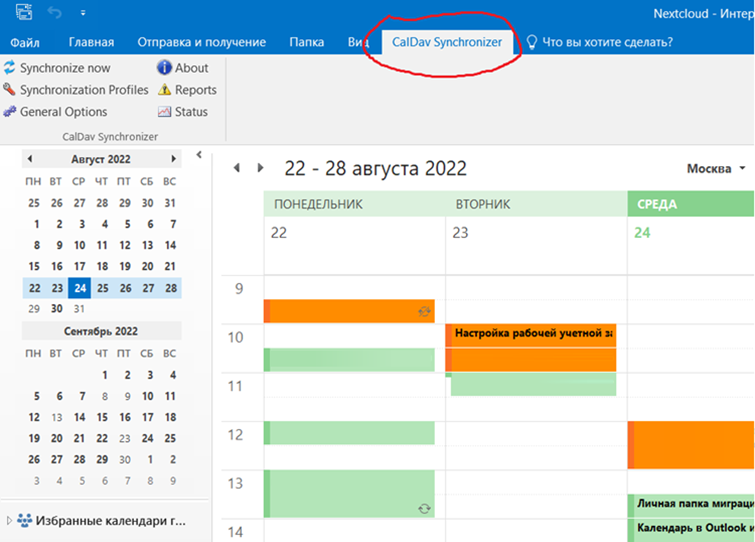Select green Monday 13:00 event
The height and width of the screenshot is (542, 755).
(x=349, y=494)
